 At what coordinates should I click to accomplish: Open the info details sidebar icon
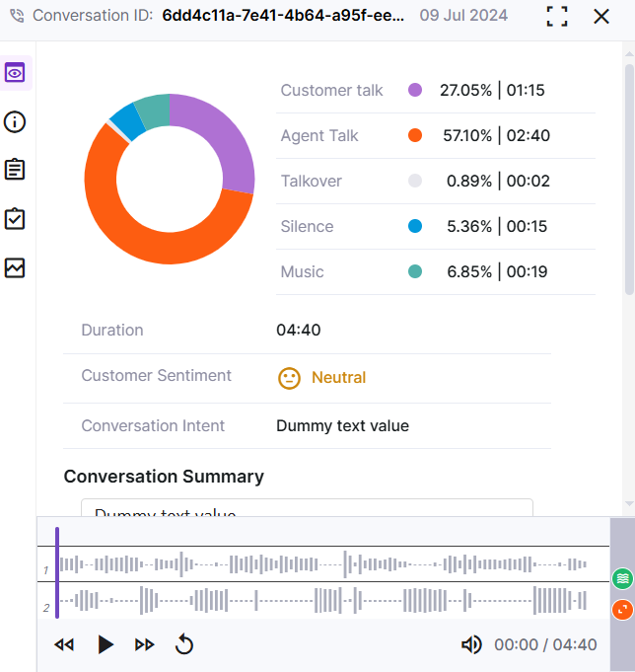(x=15, y=122)
